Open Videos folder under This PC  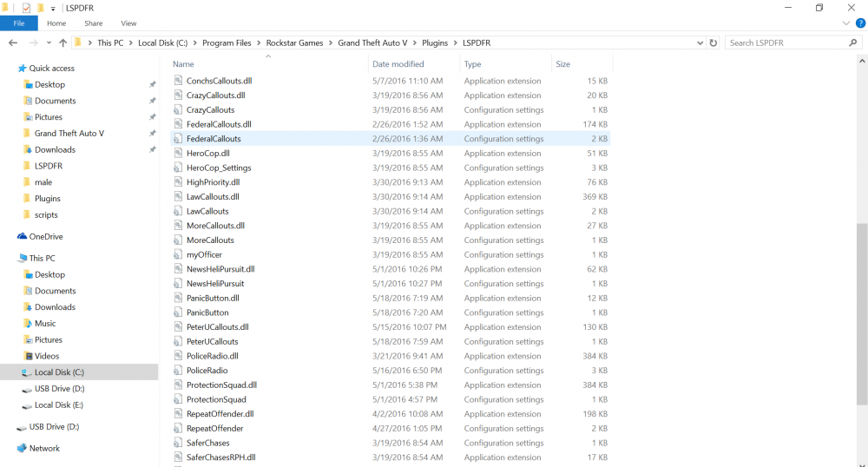[x=47, y=356]
